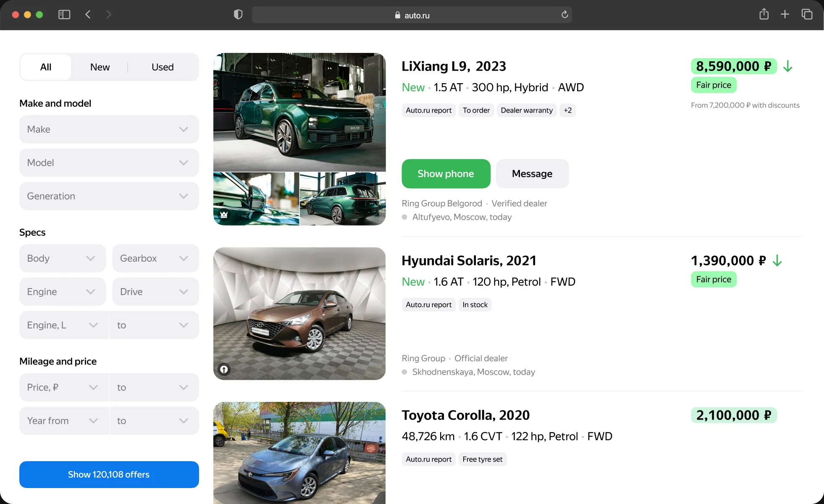Select the All condition tab
The height and width of the screenshot is (504, 824).
pos(46,67)
